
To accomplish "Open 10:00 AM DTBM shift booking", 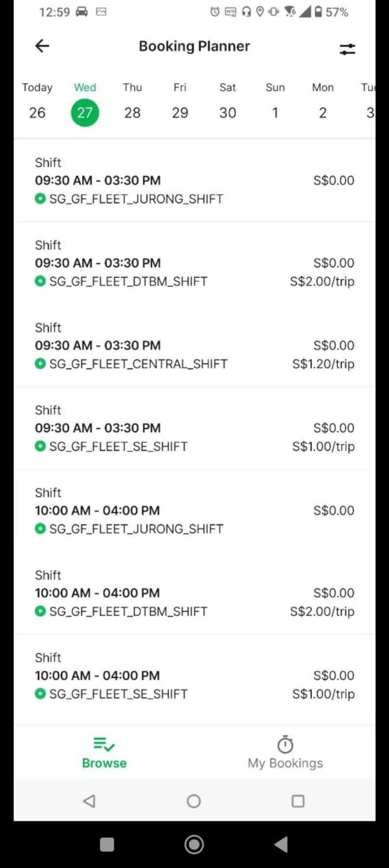I will 194,593.
